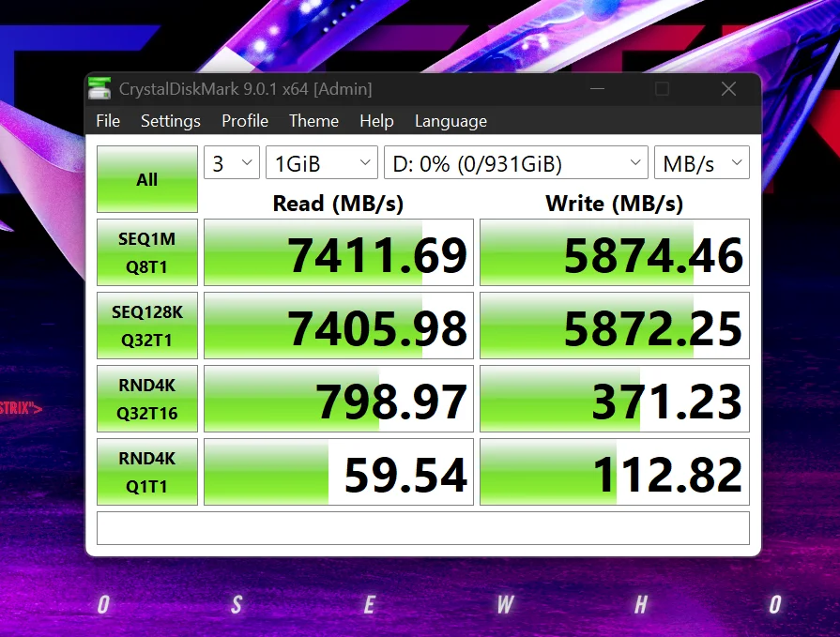Expand the drive selector showing D: 0% (0/931GiB)
This screenshot has height=637, width=840.
tap(516, 162)
